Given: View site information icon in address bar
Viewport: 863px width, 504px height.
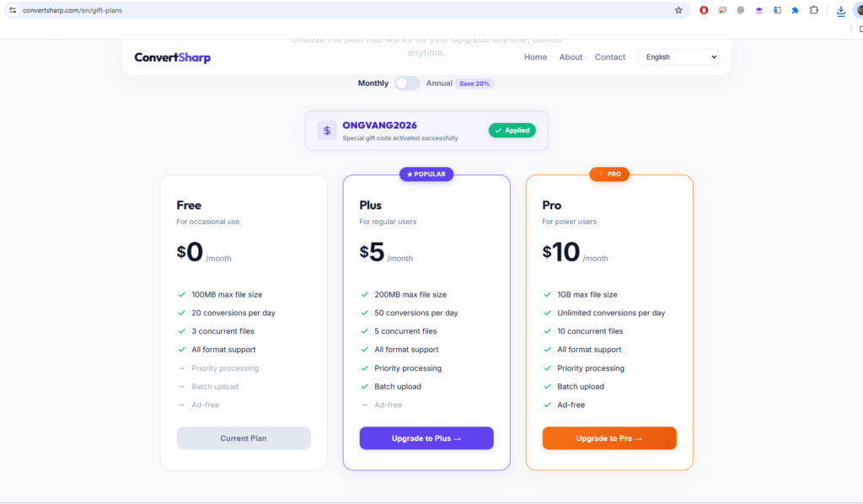Looking at the screenshot, I should point(12,10).
